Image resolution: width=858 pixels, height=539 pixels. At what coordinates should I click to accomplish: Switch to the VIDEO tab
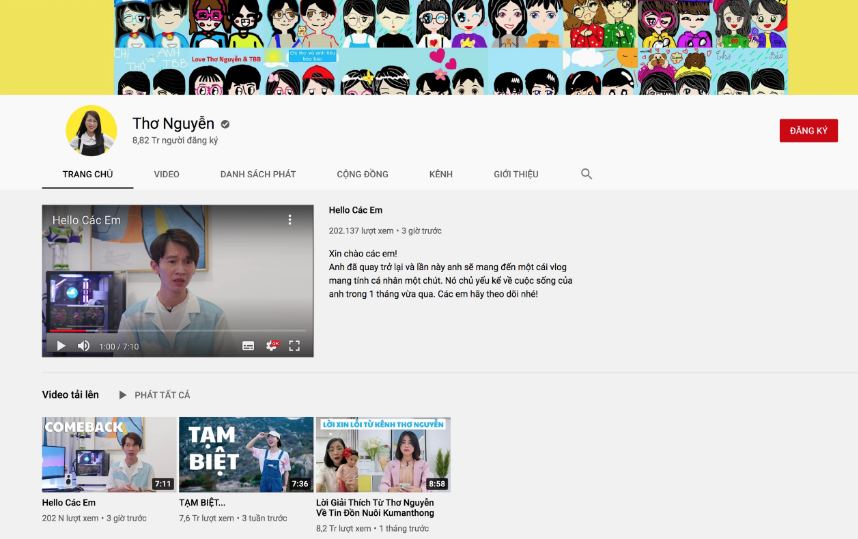click(166, 174)
